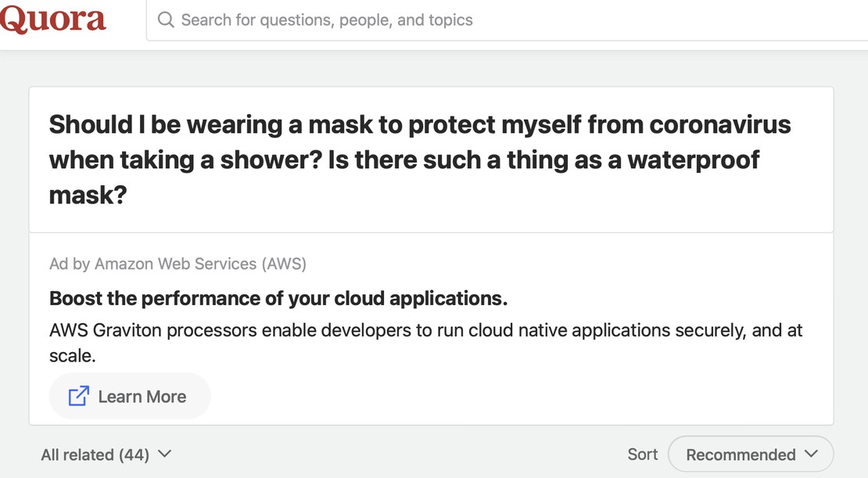Click the down chevron inside the Recommended button
The width and height of the screenshot is (868, 478).
[x=811, y=455]
